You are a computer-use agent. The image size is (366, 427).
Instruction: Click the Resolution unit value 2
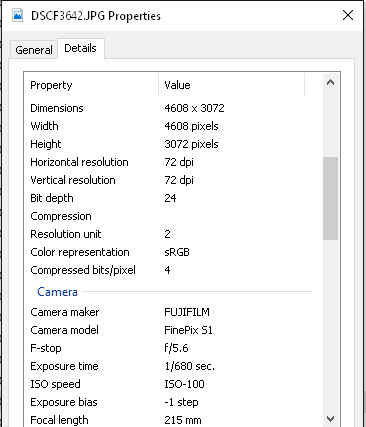[167, 234]
